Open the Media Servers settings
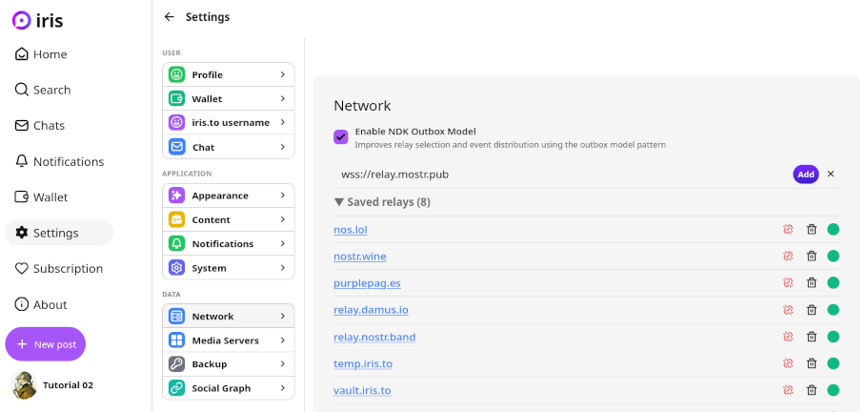 pyautogui.click(x=228, y=340)
